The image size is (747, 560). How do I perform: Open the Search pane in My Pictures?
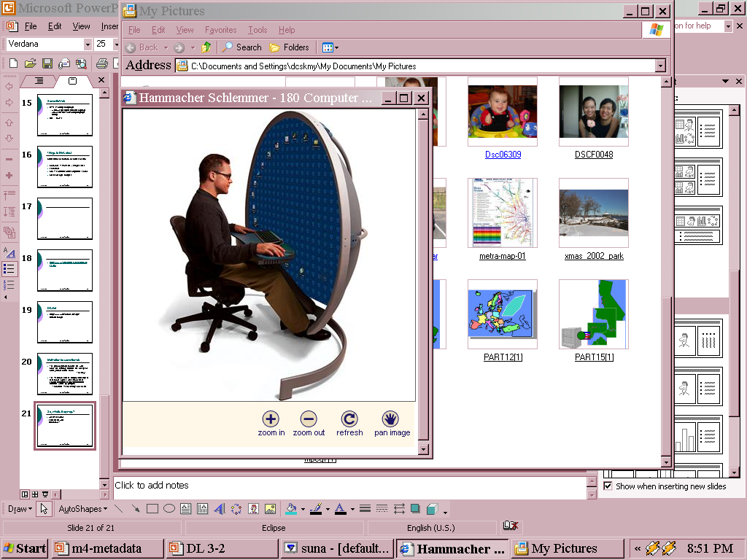click(x=242, y=47)
